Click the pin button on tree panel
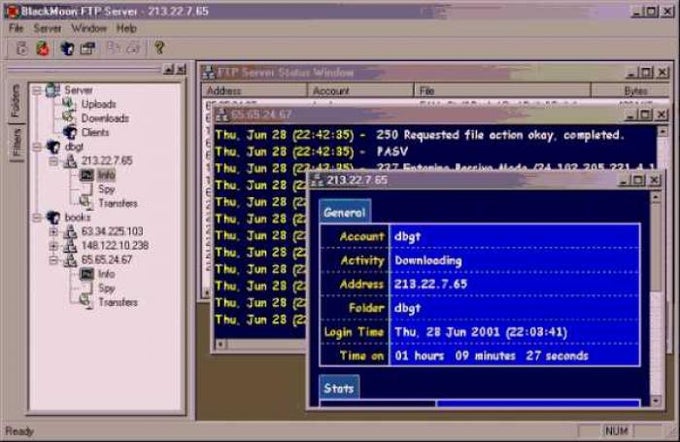The image size is (680, 442). (x=168, y=69)
